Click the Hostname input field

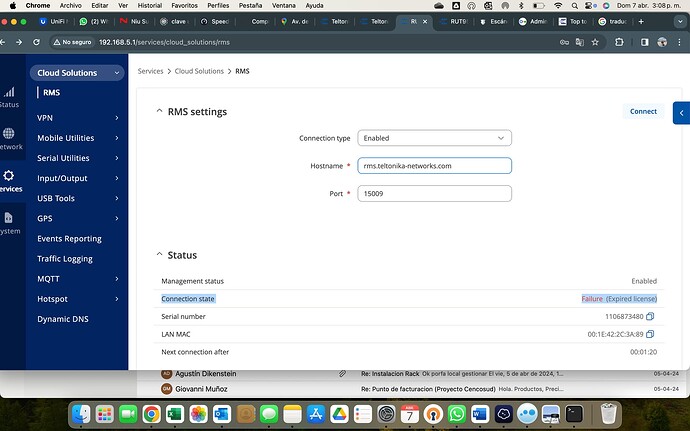434,166
